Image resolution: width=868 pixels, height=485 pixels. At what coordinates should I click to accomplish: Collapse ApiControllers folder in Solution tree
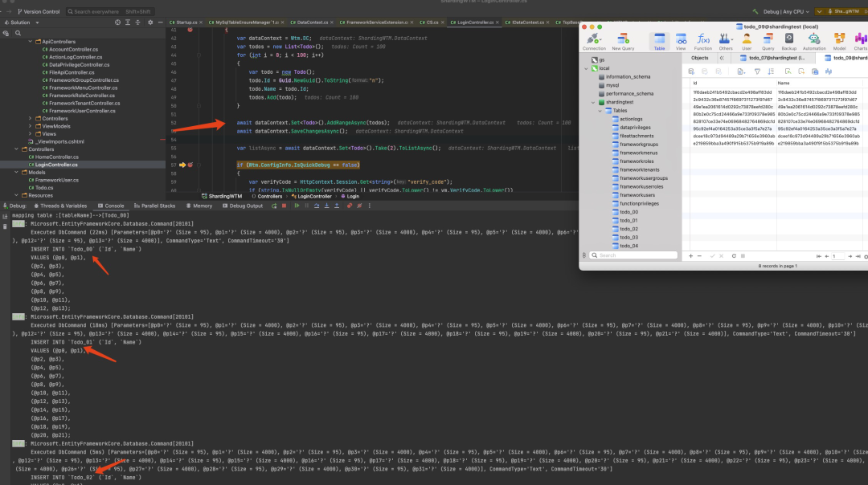[x=31, y=42]
